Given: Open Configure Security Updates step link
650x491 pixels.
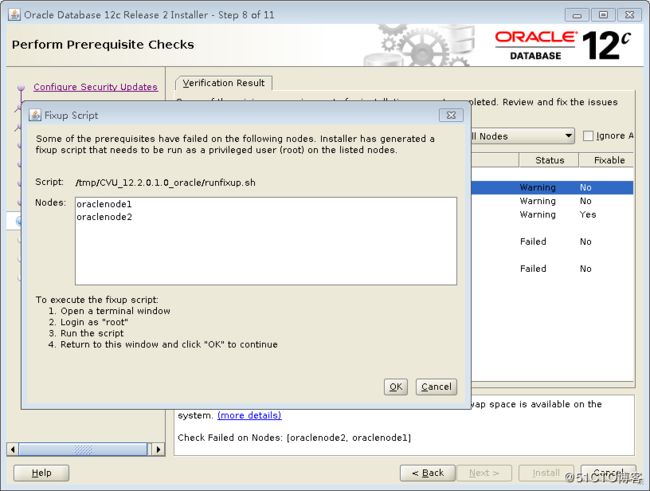Looking at the screenshot, I should [95, 87].
